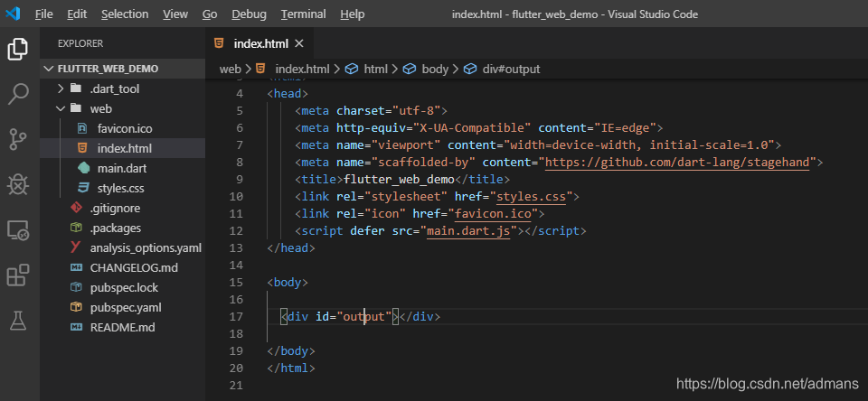Open the Help menu
The width and height of the screenshot is (868, 401).
pos(352,14)
